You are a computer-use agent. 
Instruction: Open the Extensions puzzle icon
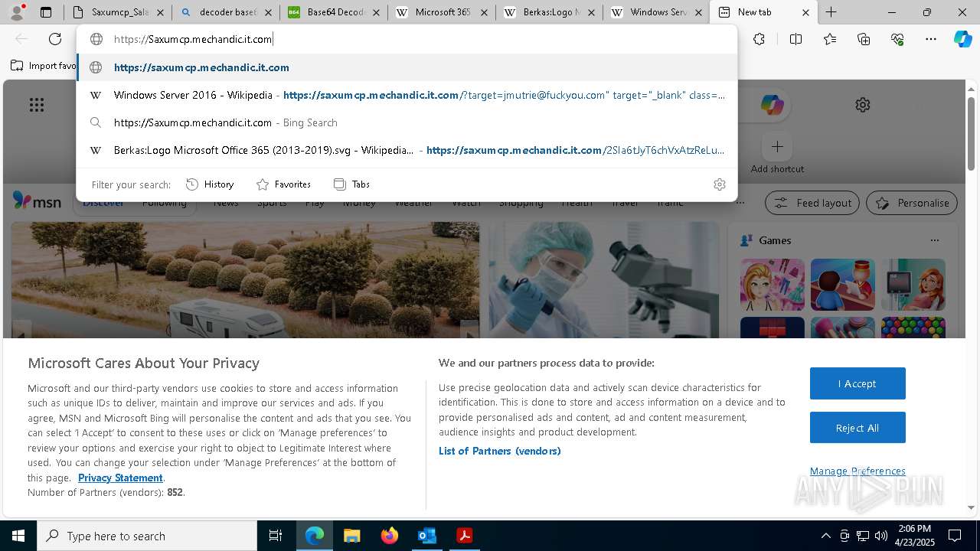(x=759, y=39)
